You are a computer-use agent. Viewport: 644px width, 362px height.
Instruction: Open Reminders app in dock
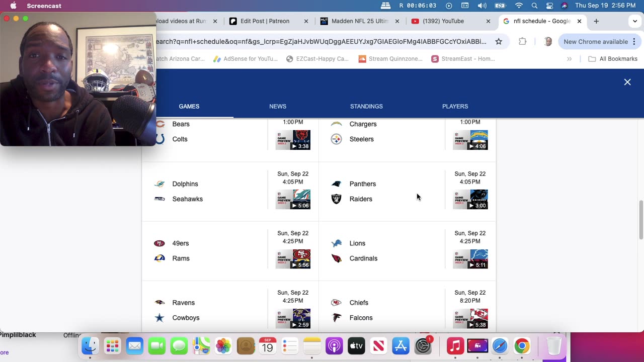290,346
